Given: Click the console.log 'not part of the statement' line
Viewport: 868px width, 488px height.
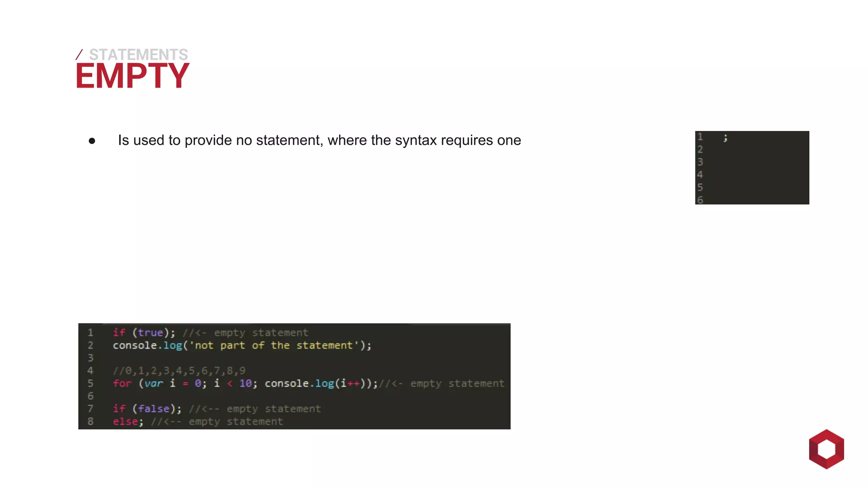Looking at the screenshot, I should point(242,345).
